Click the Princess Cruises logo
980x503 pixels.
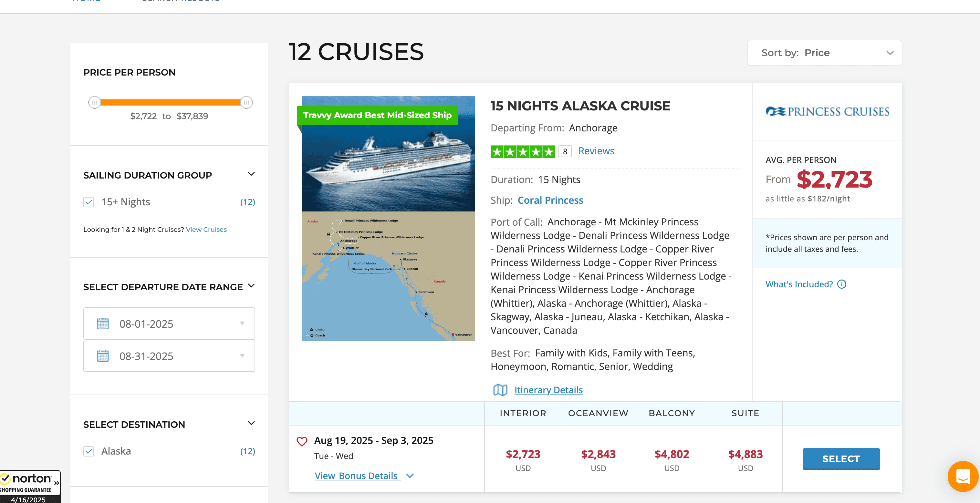tap(827, 111)
